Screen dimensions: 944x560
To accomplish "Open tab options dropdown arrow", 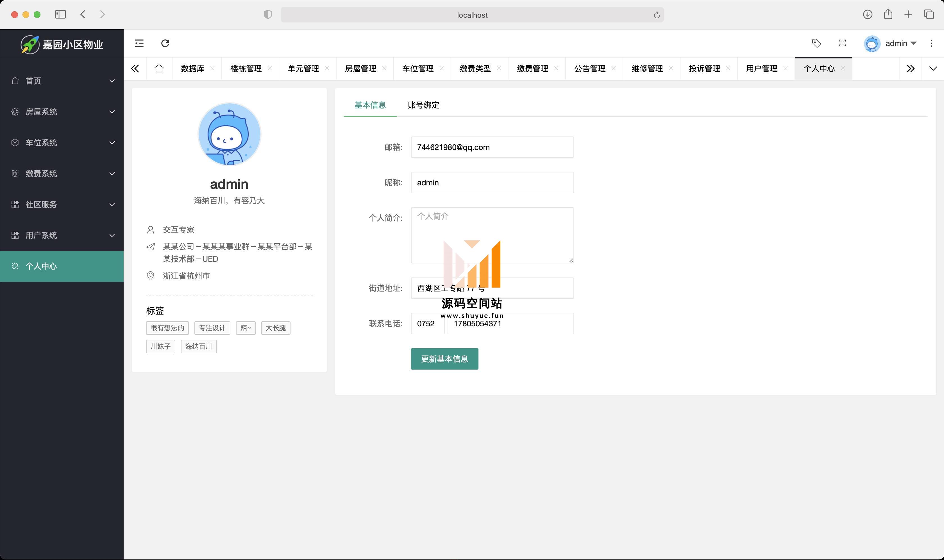I will [x=933, y=68].
